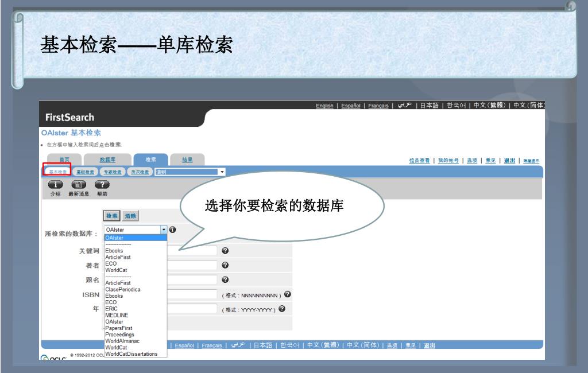Switch the language to English
The height and width of the screenshot is (373, 588).
[324, 106]
